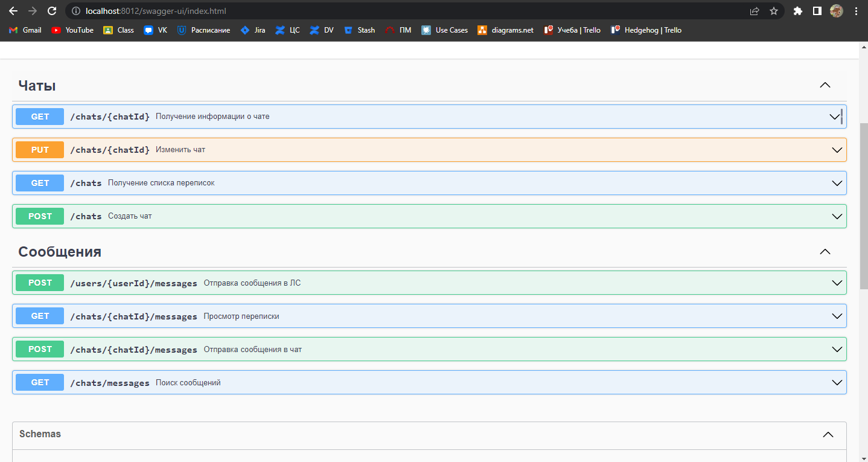The width and height of the screenshot is (868, 462).
Task: Click the GET badge for Поиск сообщений
Action: [x=40, y=382]
